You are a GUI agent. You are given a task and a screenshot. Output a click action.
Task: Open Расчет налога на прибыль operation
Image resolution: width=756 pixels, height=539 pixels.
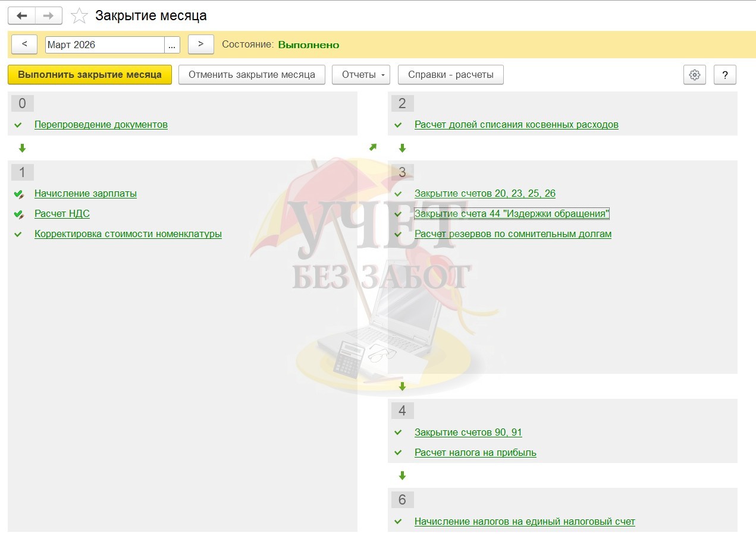point(475,453)
